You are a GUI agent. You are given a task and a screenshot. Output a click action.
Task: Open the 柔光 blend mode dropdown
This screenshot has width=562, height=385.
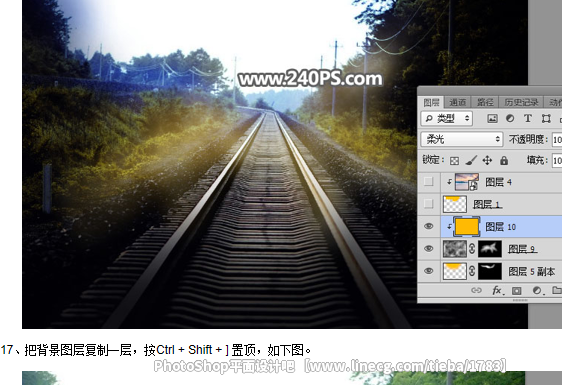[462, 139]
